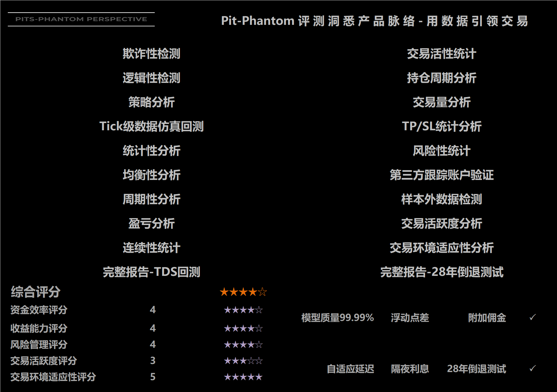557x392 pixels.
Task: Click the 综合评分 heading
Action: [36, 292]
